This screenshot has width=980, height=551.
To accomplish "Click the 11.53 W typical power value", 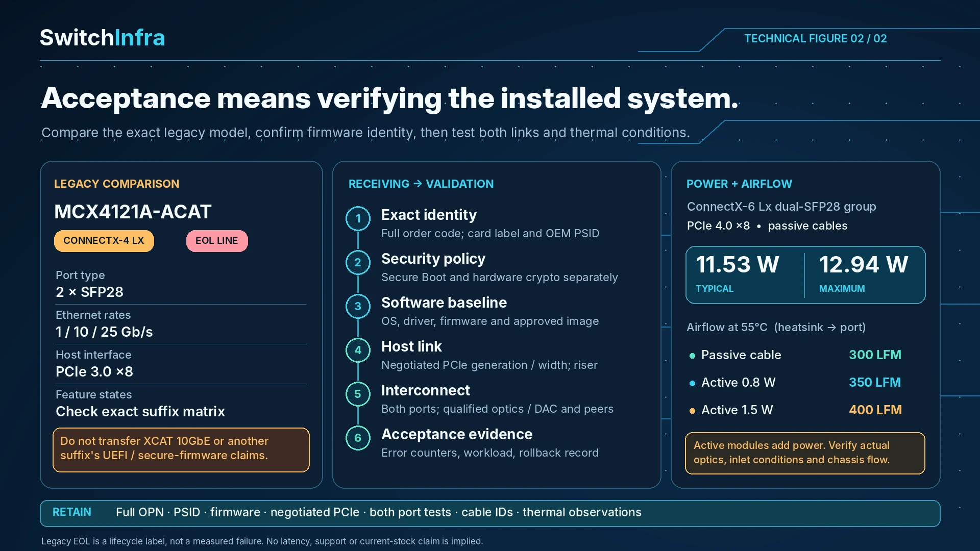I will pos(738,265).
